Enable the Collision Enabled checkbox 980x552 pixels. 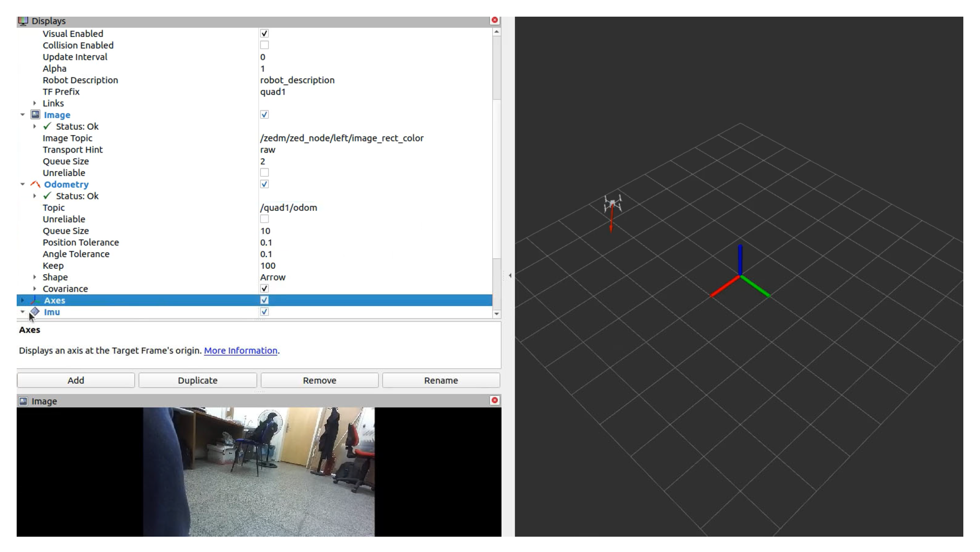point(264,45)
